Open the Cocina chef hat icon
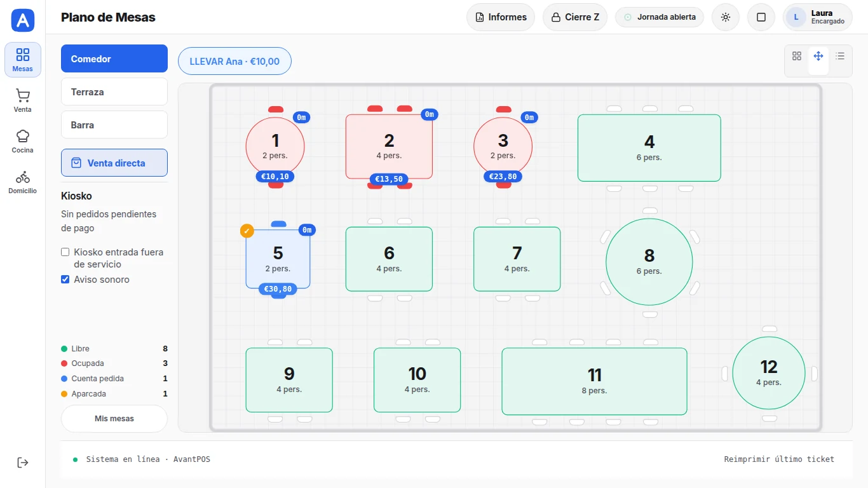The image size is (868, 488). (23, 141)
